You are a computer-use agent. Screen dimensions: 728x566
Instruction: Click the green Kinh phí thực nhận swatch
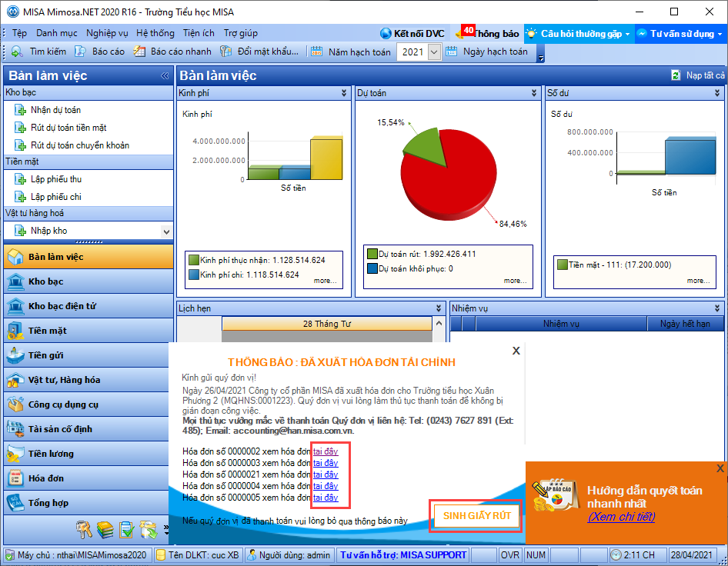(x=194, y=260)
